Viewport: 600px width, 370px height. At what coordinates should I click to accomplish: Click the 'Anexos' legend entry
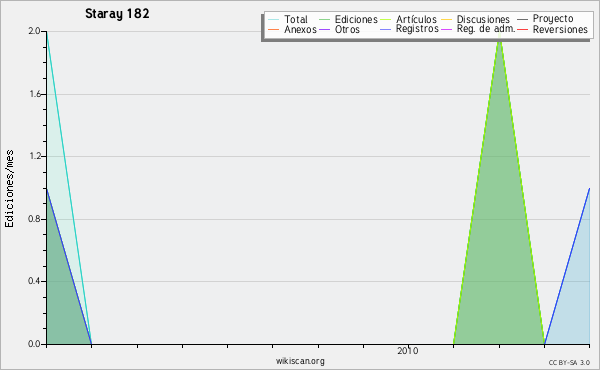[x=300, y=29]
